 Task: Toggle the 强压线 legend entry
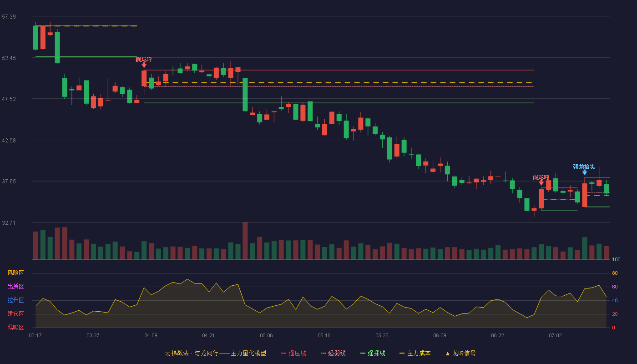click(293, 353)
